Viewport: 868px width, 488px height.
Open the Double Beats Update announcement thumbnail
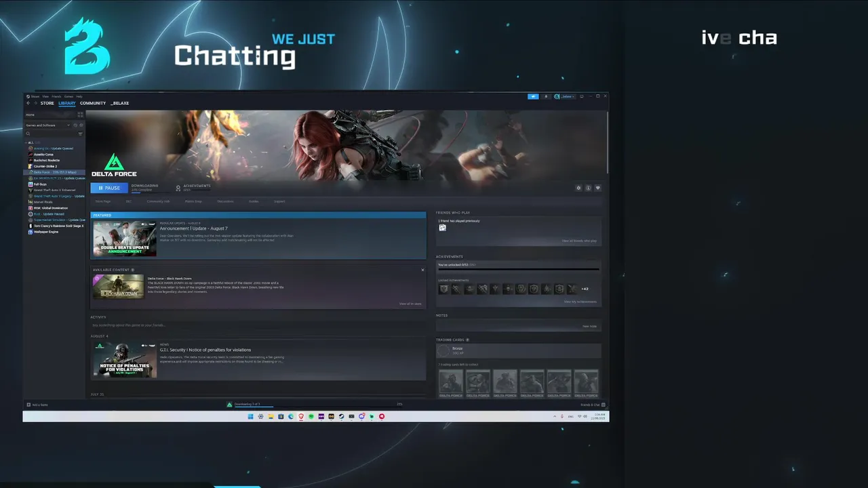point(125,239)
